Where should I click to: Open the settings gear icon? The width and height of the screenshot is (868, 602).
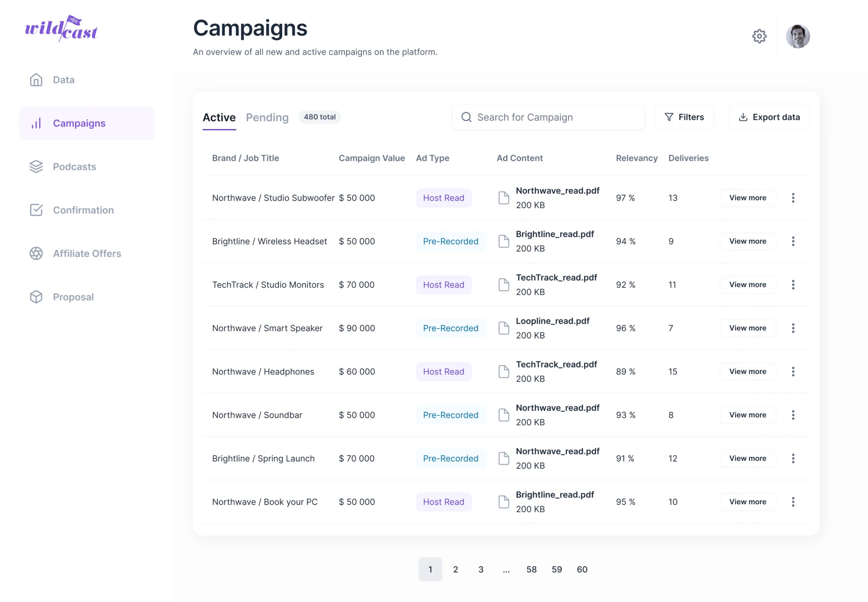coord(759,36)
